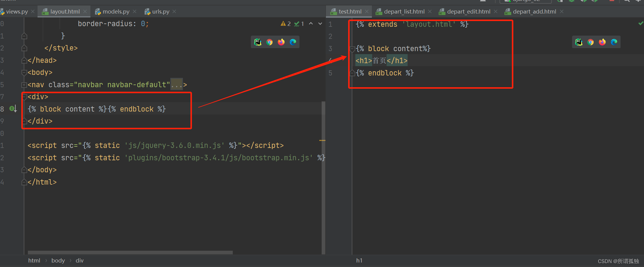
Task: Close the test.html tab
Action: coord(367,11)
